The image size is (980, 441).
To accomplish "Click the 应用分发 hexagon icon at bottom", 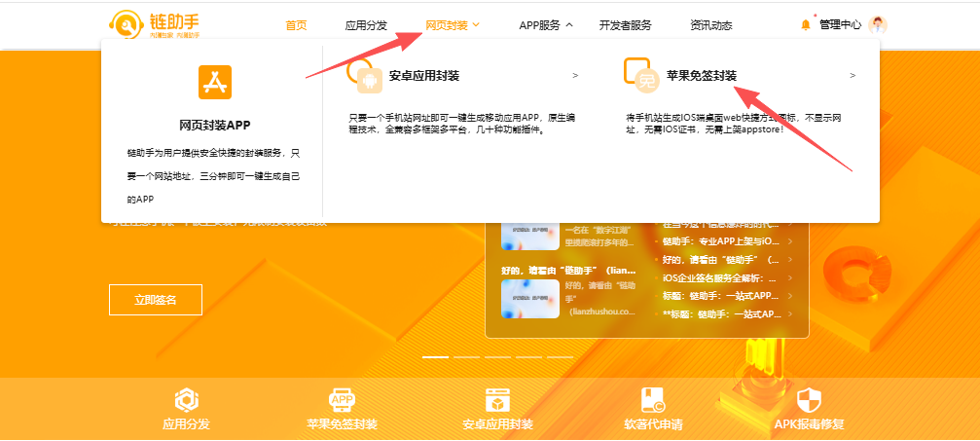I will point(186,400).
